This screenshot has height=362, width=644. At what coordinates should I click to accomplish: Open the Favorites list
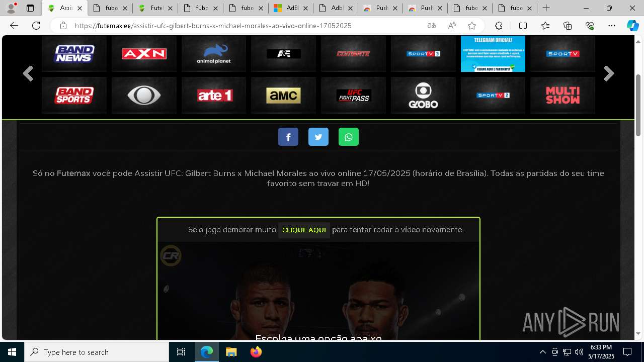(x=545, y=26)
